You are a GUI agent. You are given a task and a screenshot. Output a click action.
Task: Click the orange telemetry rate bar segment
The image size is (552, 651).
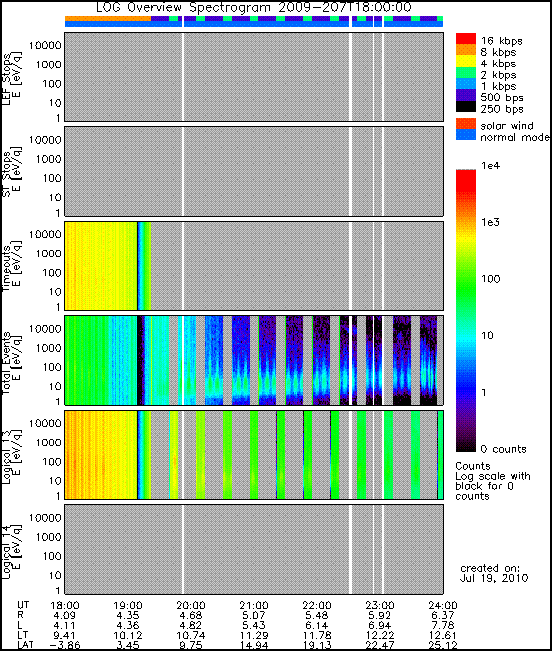[108, 19]
